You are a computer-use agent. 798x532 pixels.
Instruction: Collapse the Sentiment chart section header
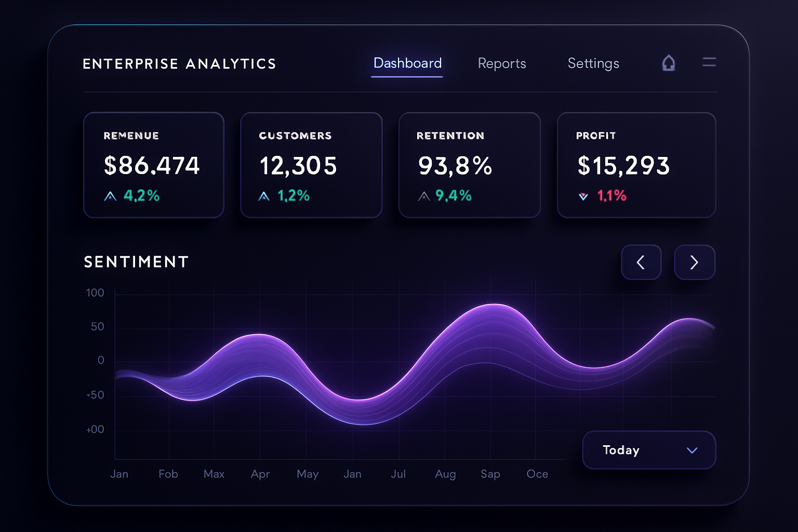136,262
